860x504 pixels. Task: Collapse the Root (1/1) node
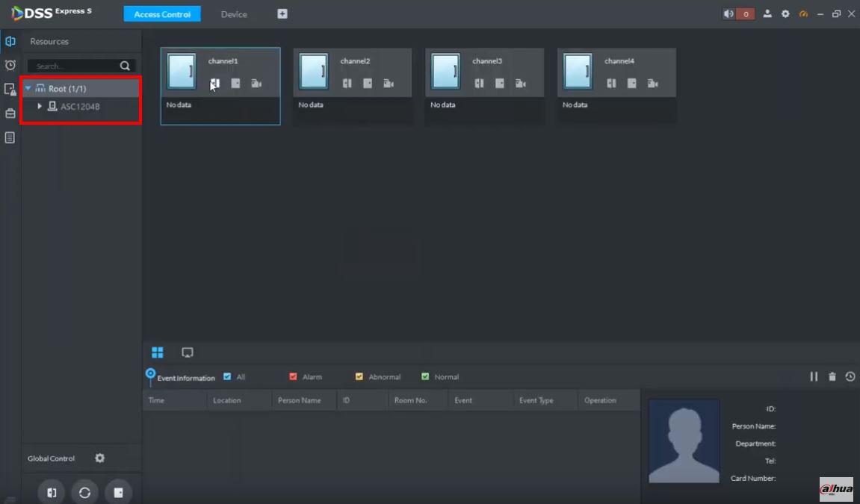[28, 88]
